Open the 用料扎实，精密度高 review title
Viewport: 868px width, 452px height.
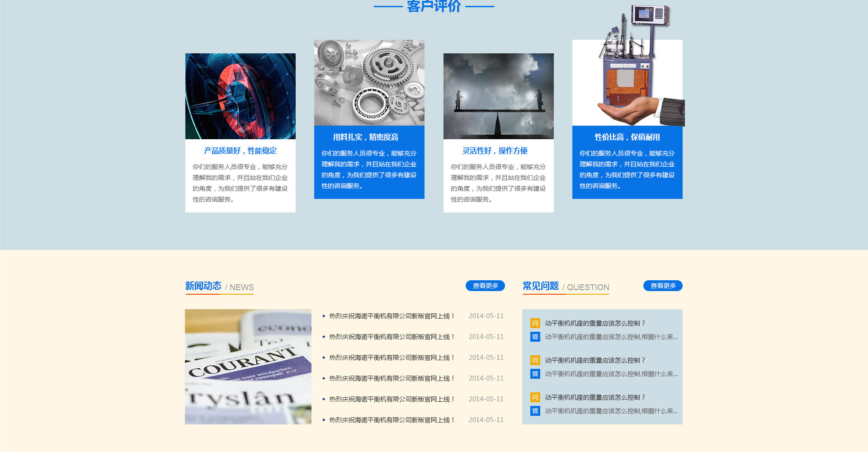click(365, 137)
